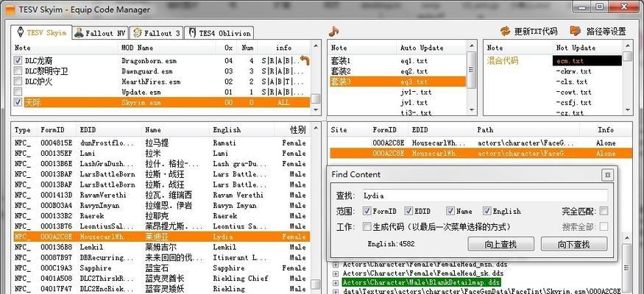Image resolution: width=644 pixels, height=294 pixels.
Task: Click the Not Update list scroll down arrow
Action: (628, 110)
